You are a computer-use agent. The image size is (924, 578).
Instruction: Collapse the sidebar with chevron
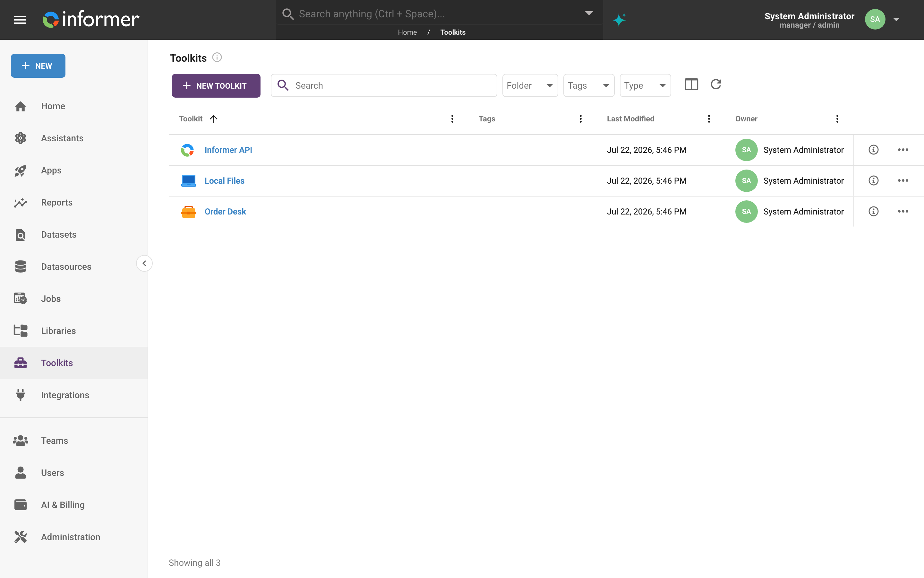click(144, 263)
